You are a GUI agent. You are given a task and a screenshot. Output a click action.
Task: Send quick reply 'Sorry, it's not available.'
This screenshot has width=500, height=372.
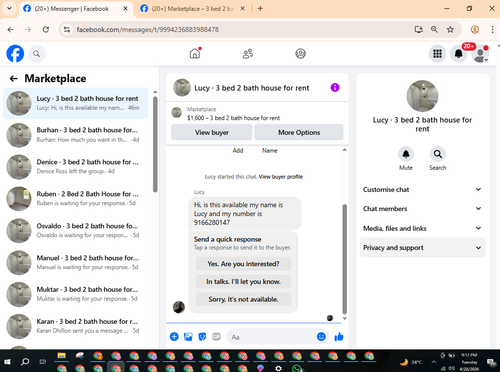[243, 299]
